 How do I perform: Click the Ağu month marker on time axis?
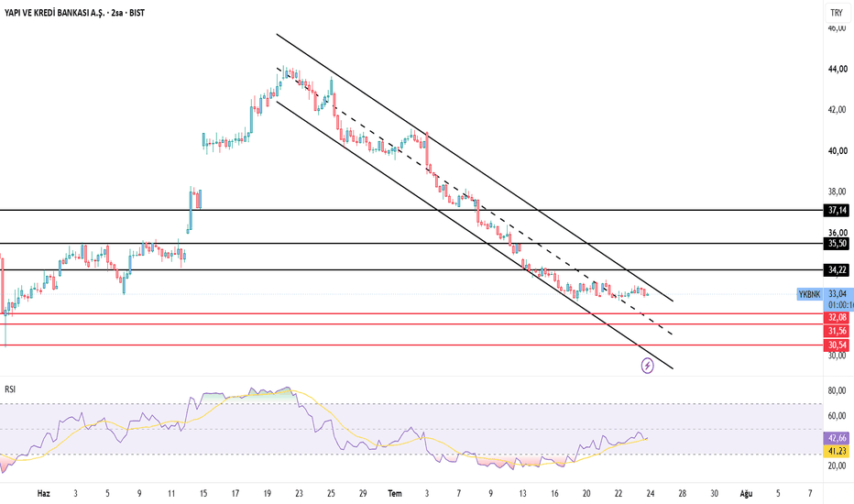[746, 494]
